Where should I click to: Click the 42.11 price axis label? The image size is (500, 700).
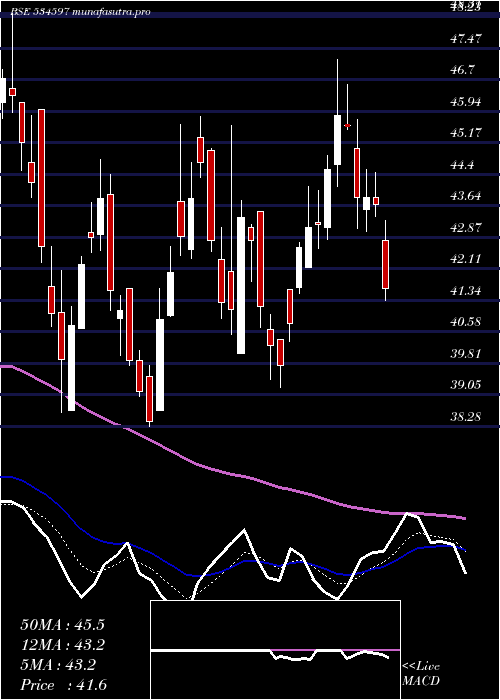click(x=466, y=259)
